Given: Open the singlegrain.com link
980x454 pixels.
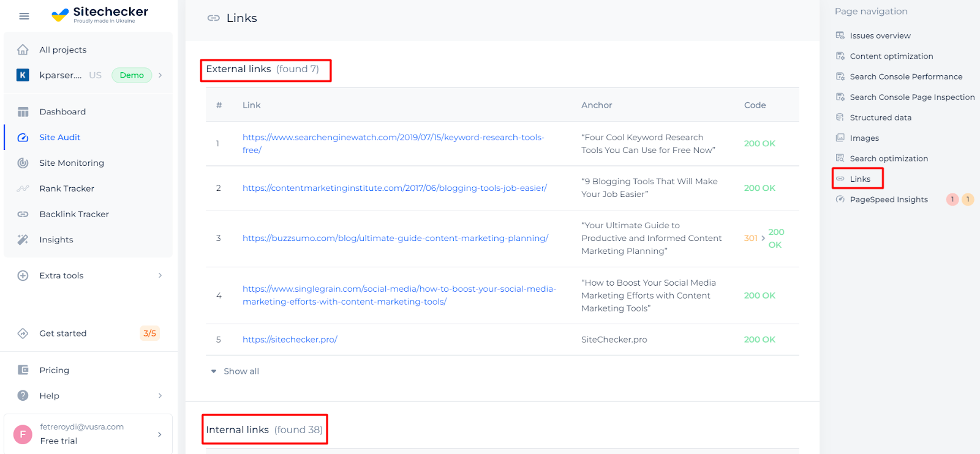Looking at the screenshot, I should (399, 295).
